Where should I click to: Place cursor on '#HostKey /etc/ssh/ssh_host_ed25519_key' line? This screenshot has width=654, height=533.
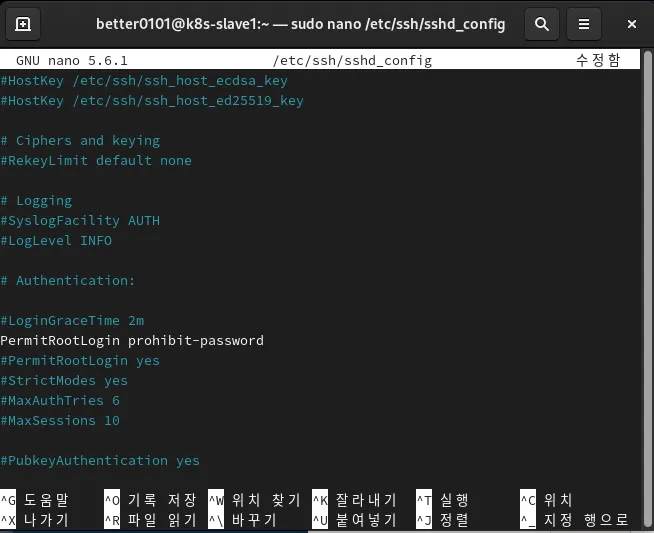pos(152,101)
